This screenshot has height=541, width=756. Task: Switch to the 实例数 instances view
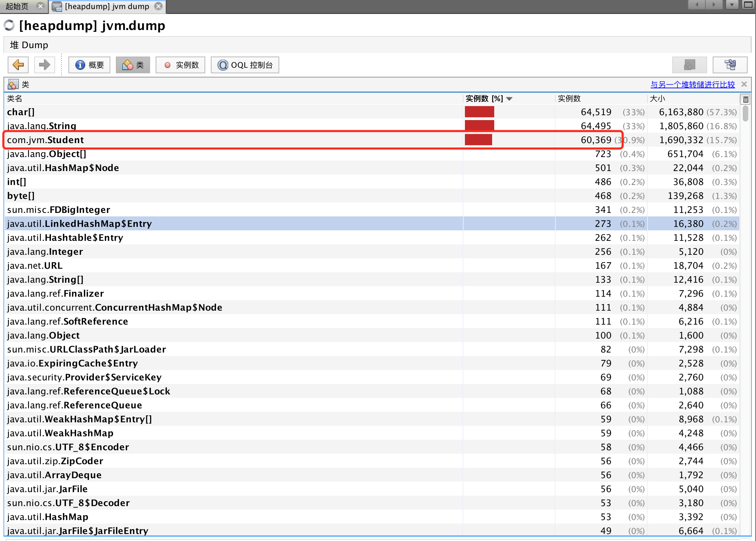[x=180, y=65]
